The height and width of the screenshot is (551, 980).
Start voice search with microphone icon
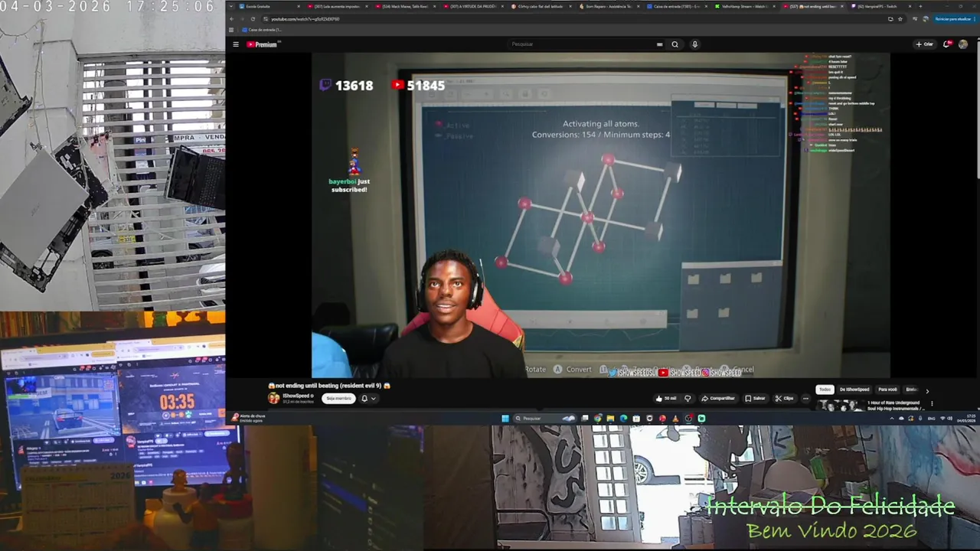[x=694, y=44]
